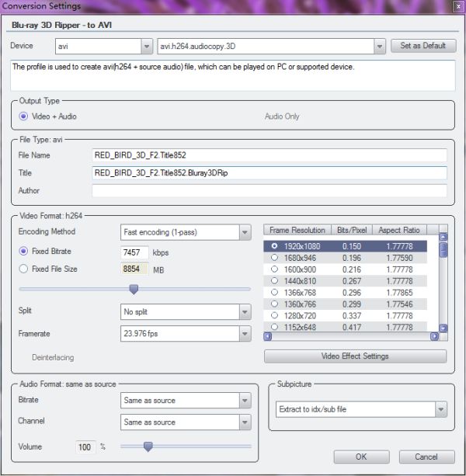Click the resolution list scroll right arrow
Image resolution: width=466 pixels, height=476 pixels.
point(434,336)
